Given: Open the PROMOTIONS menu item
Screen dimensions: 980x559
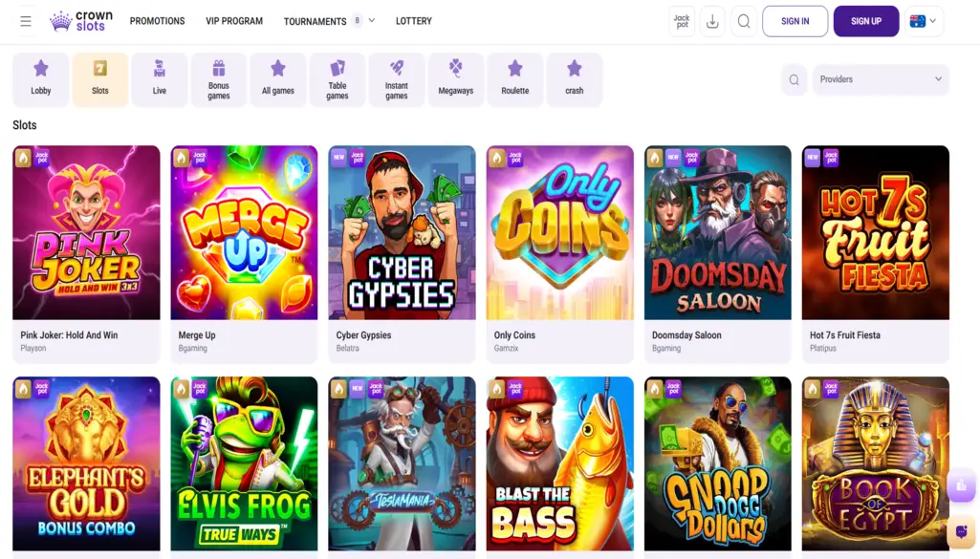Looking at the screenshot, I should pos(157,20).
